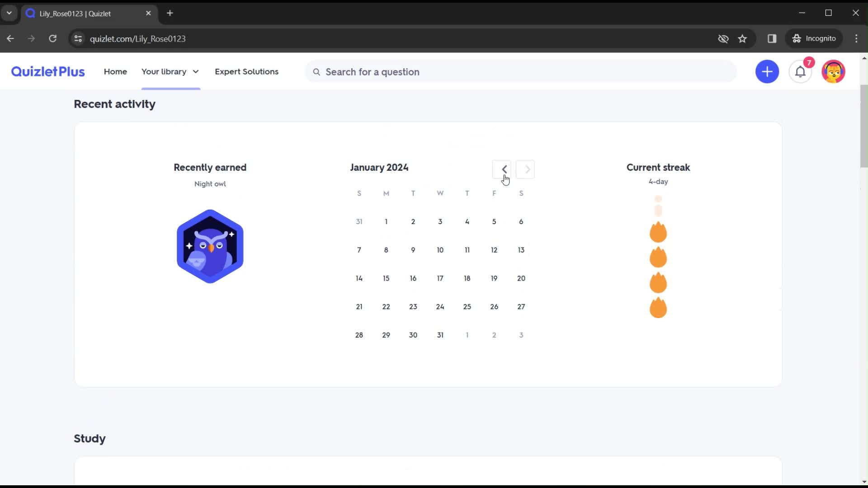Viewport: 868px width, 488px height.
Task: Click the next month navigation arrow
Action: pos(526,169)
